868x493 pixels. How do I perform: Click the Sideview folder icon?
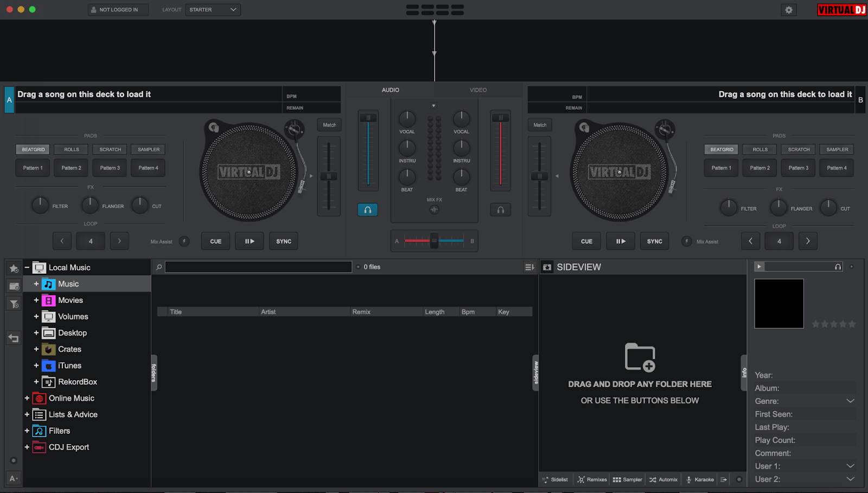(x=547, y=267)
